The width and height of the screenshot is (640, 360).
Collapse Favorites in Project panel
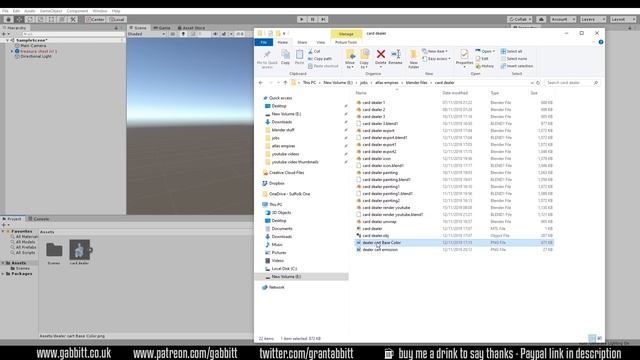[x=3, y=231]
